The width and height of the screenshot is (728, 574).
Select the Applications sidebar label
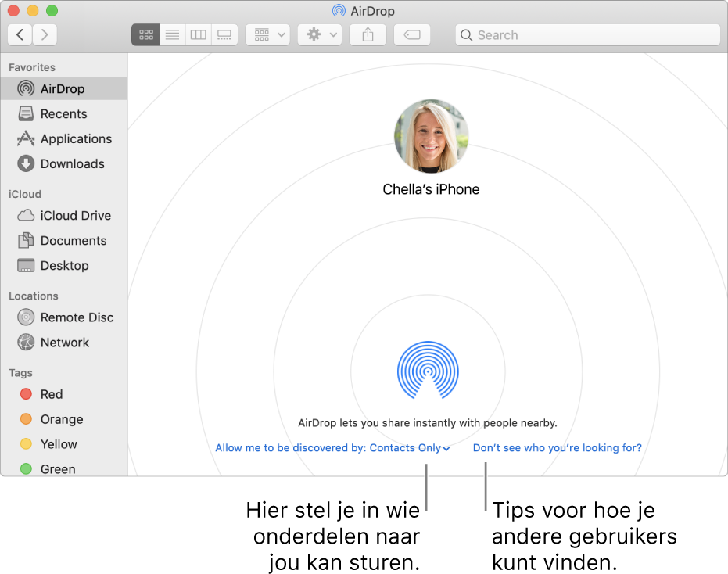pyautogui.click(x=76, y=139)
